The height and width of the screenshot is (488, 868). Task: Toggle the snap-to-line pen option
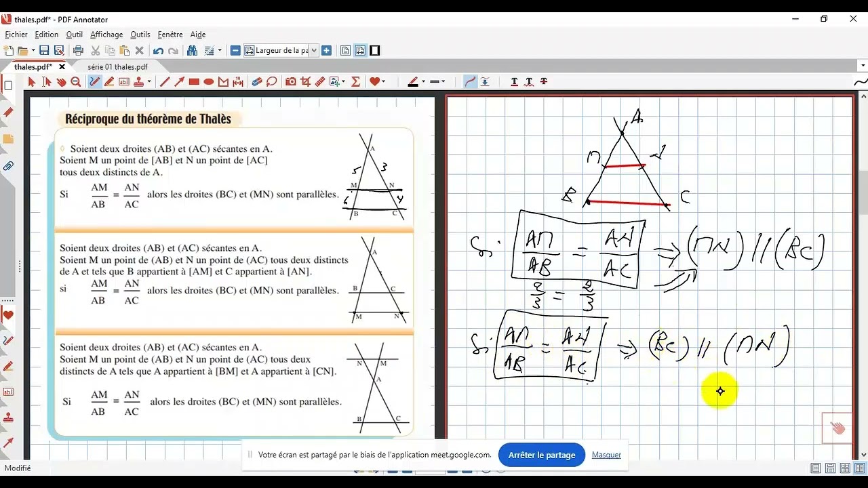click(485, 82)
